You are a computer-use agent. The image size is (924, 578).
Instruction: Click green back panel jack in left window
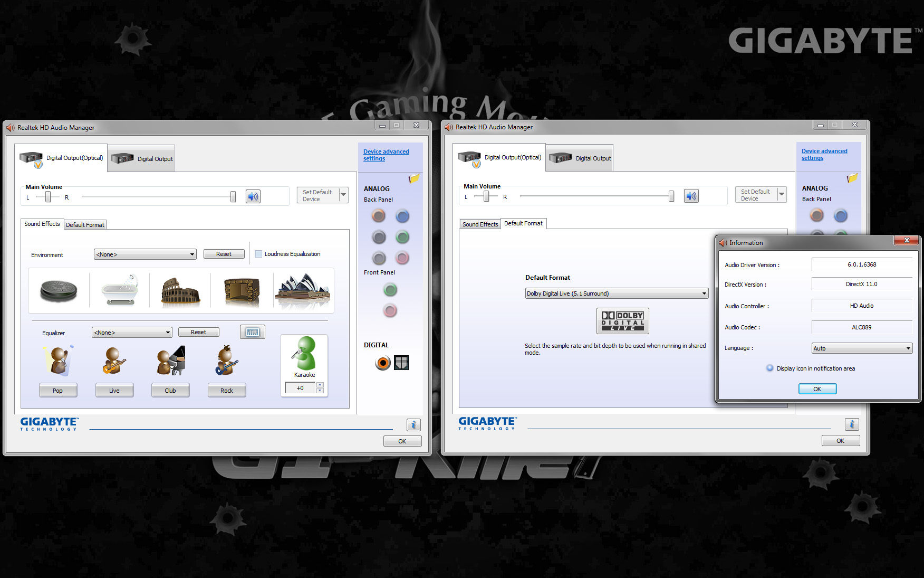tap(402, 237)
